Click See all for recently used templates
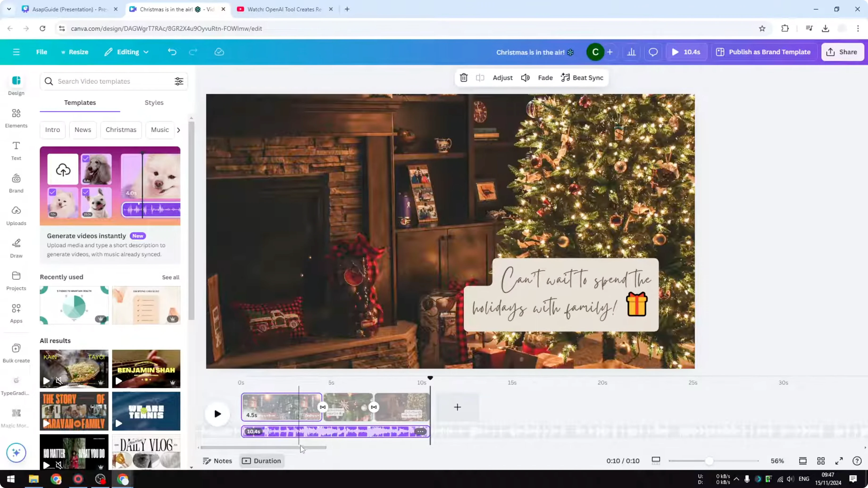 pyautogui.click(x=171, y=277)
